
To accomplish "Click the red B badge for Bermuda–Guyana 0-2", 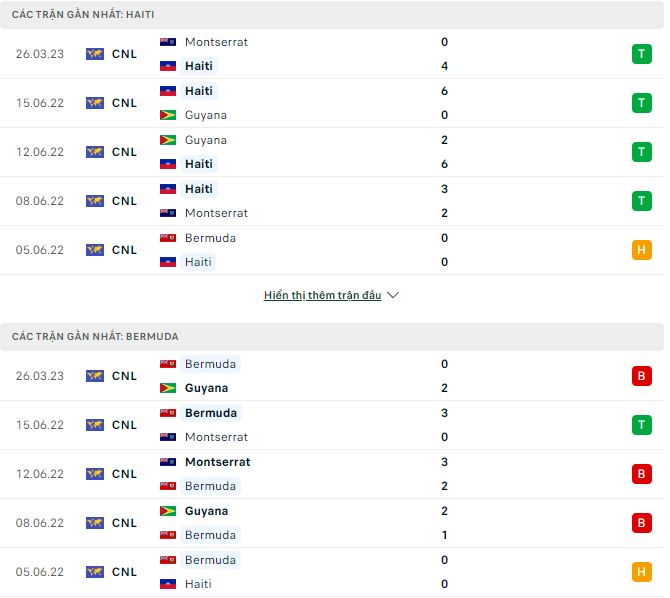I will [641, 376].
